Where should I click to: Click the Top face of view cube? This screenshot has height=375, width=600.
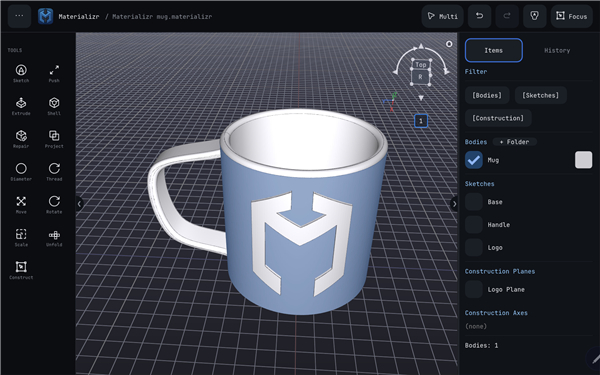tap(421, 65)
